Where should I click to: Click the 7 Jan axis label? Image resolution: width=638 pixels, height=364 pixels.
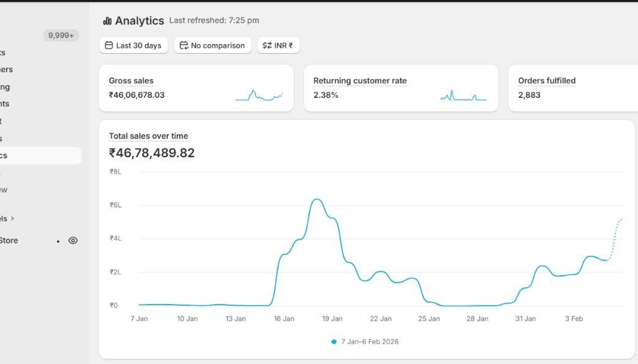tap(139, 318)
